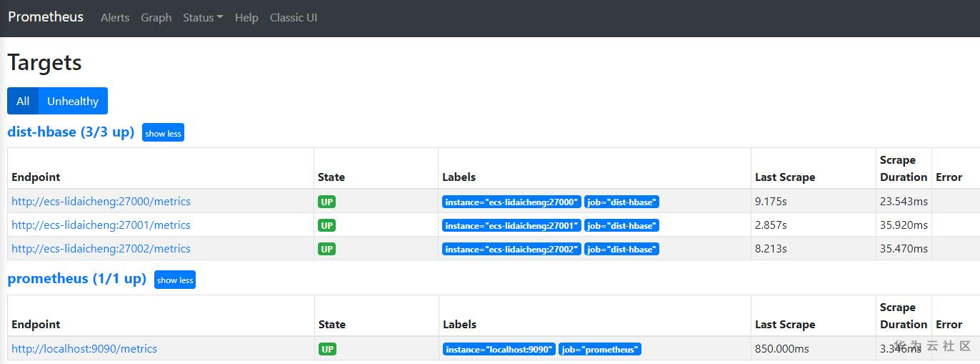Open ecs-lidaicheng:27000 metrics endpoint
The image size is (980, 364).
(101, 202)
